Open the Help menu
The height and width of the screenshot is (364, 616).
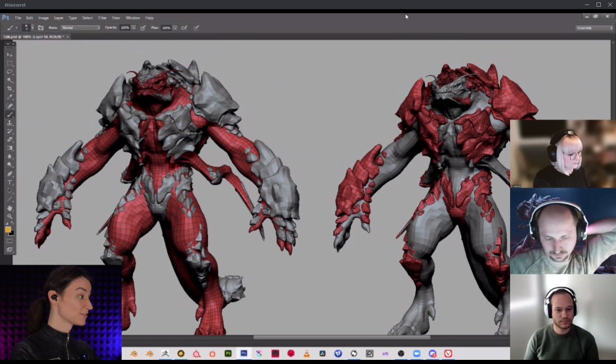(149, 18)
